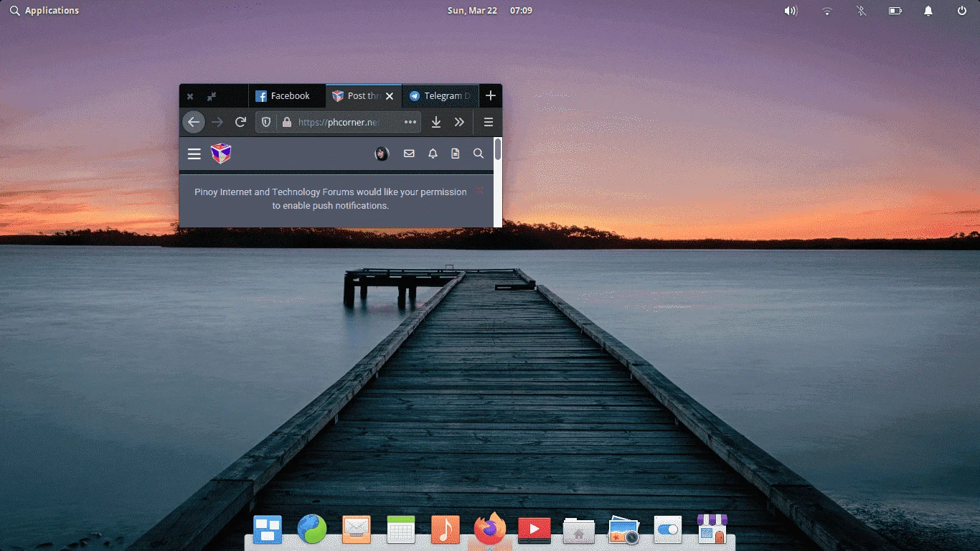Open a new browser tab
980x551 pixels.
point(490,95)
